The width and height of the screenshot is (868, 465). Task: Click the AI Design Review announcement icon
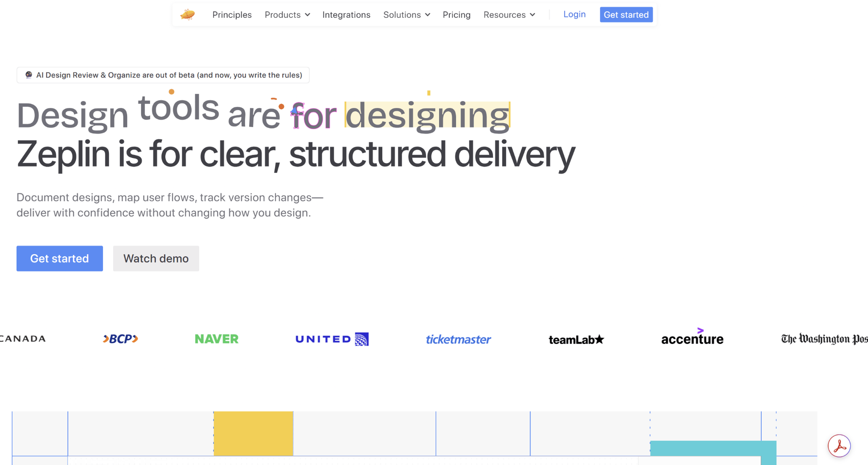click(29, 75)
